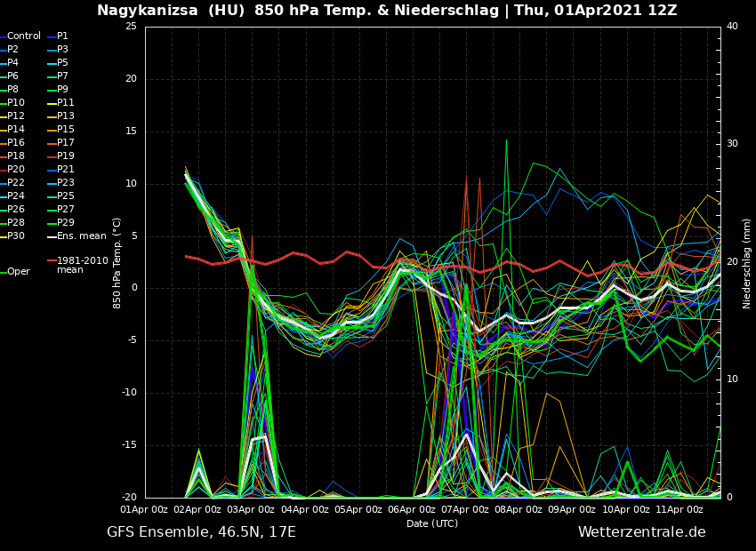Select the 06Apr 00z date tick

413,510
